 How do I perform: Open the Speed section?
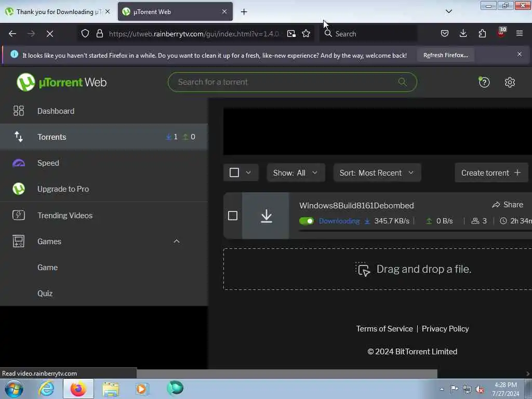pyautogui.click(x=104, y=163)
